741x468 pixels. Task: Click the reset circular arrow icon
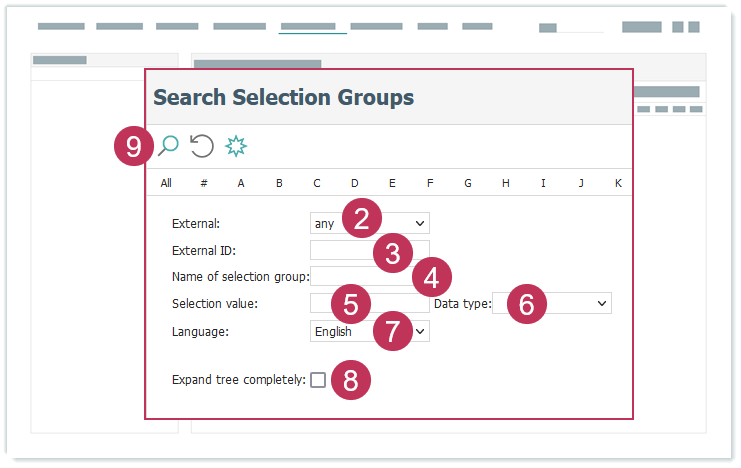202,146
